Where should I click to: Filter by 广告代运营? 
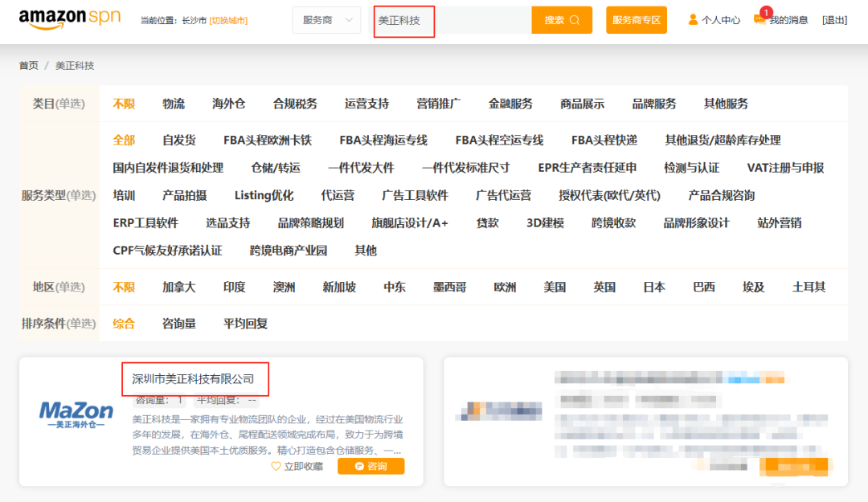504,195
